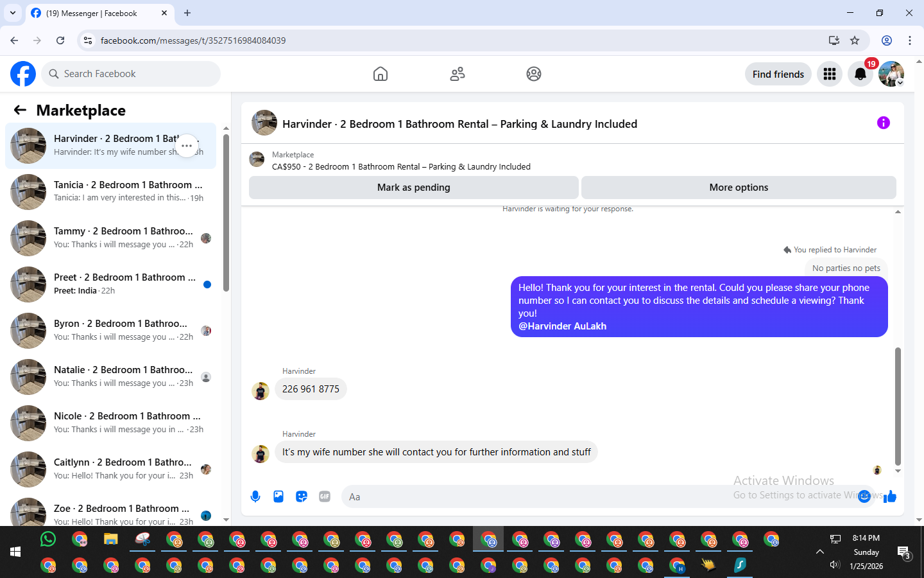924x578 pixels.
Task: Select the Messenger | Facebook browser tab
Action: click(x=99, y=13)
